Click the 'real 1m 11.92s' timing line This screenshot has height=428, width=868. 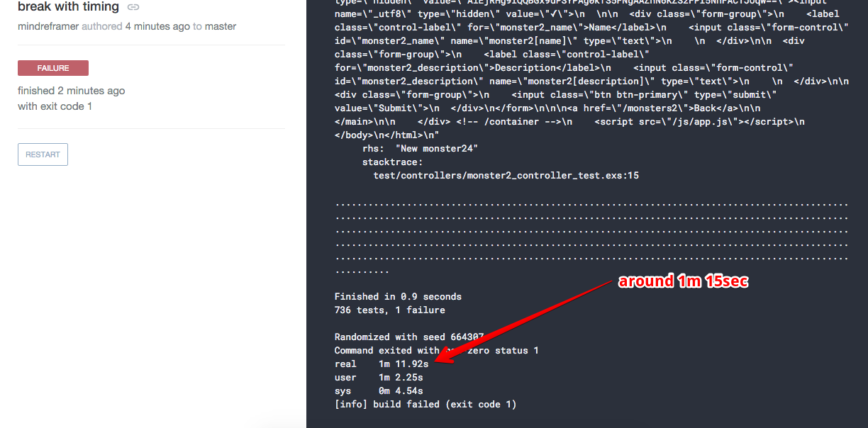[382, 364]
